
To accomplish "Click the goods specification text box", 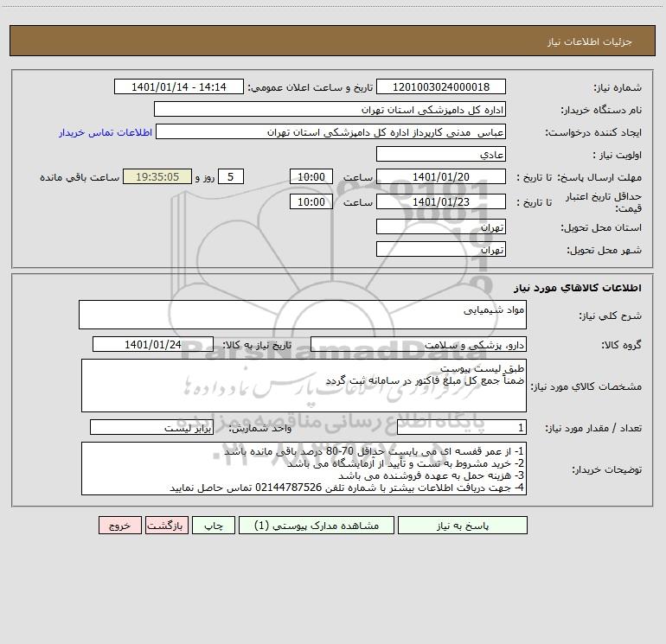I will coord(304,386).
